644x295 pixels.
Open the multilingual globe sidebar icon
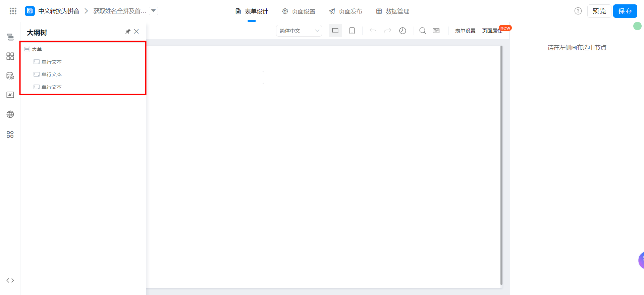click(x=10, y=114)
